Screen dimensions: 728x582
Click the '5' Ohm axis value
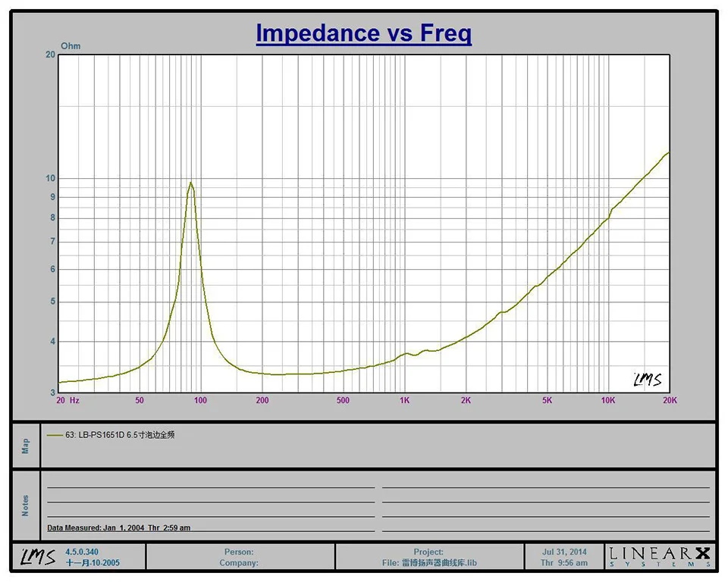53,302
